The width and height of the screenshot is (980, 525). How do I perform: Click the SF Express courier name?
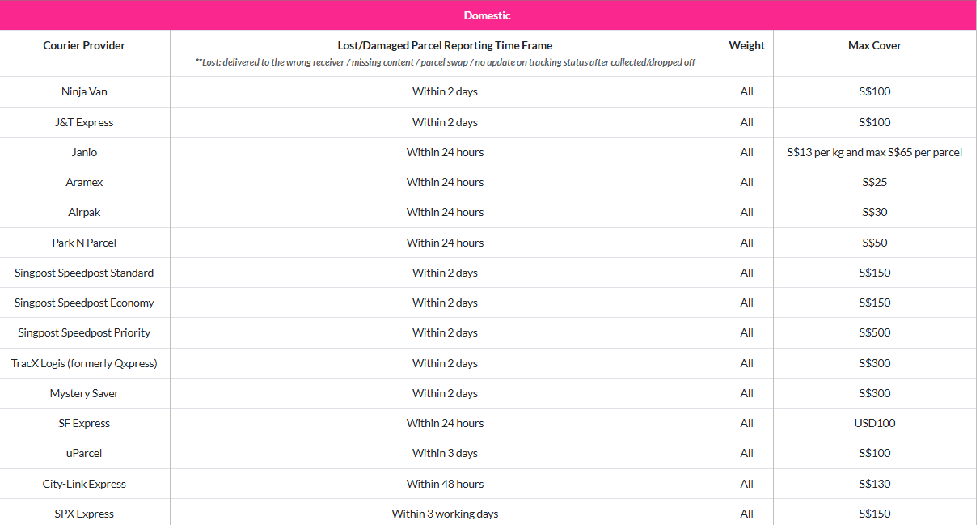tap(84, 423)
